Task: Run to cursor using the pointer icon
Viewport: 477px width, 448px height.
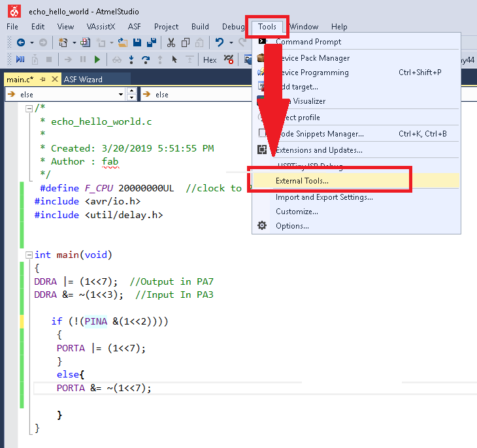Action: point(174,59)
